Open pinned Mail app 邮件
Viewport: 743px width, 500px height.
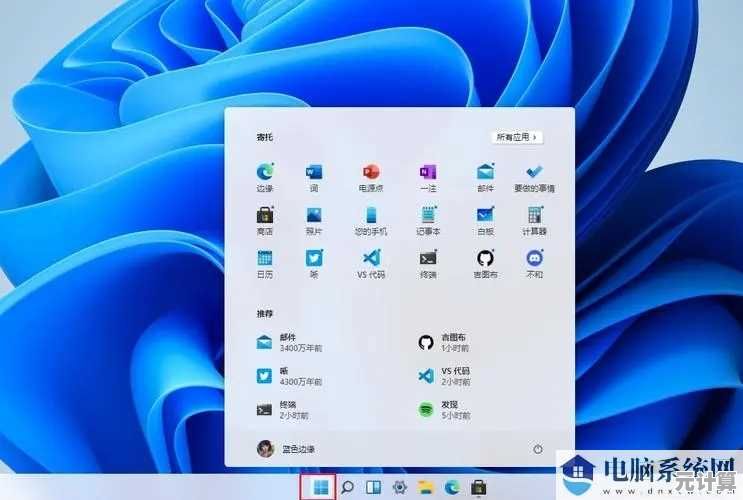(x=485, y=177)
